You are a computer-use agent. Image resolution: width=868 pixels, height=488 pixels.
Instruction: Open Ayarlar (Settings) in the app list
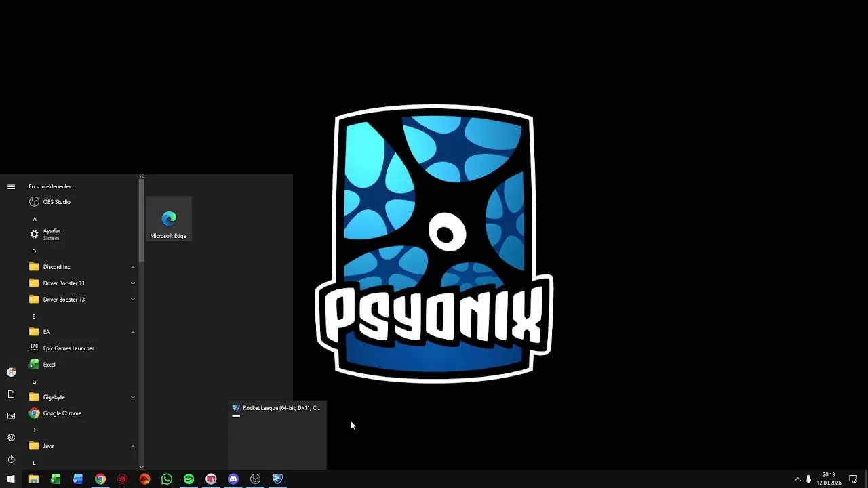pyautogui.click(x=81, y=235)
